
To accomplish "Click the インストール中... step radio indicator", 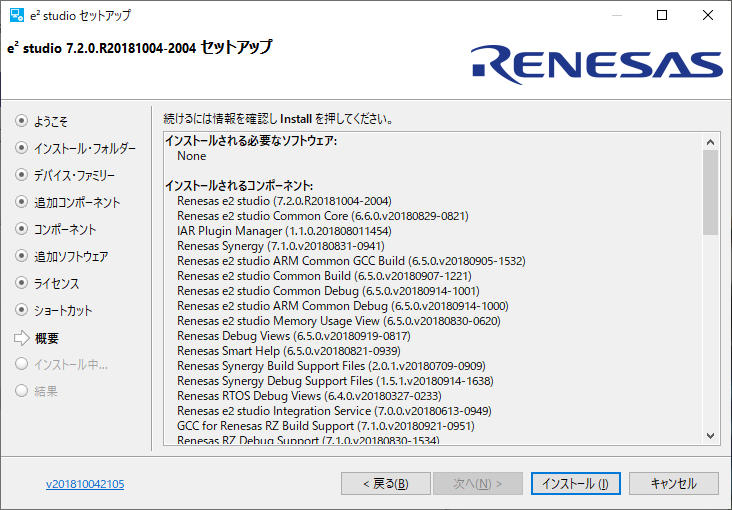I will point(21,364).
